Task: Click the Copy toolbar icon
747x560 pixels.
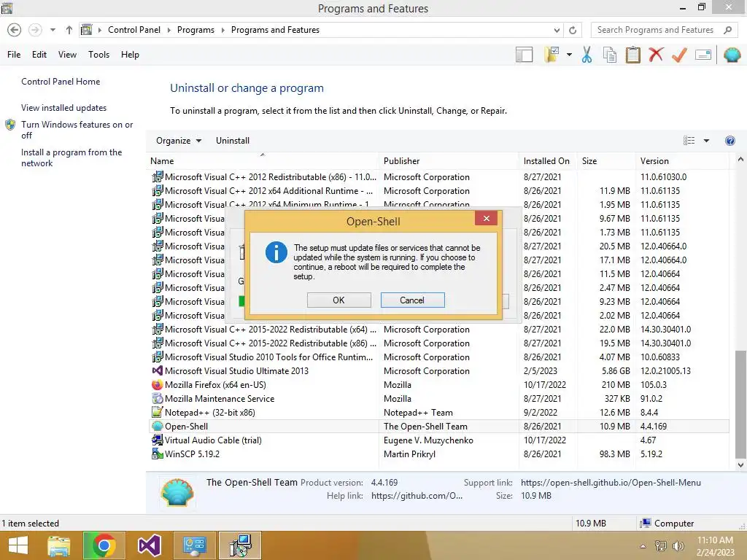Action: click(610, 55)
